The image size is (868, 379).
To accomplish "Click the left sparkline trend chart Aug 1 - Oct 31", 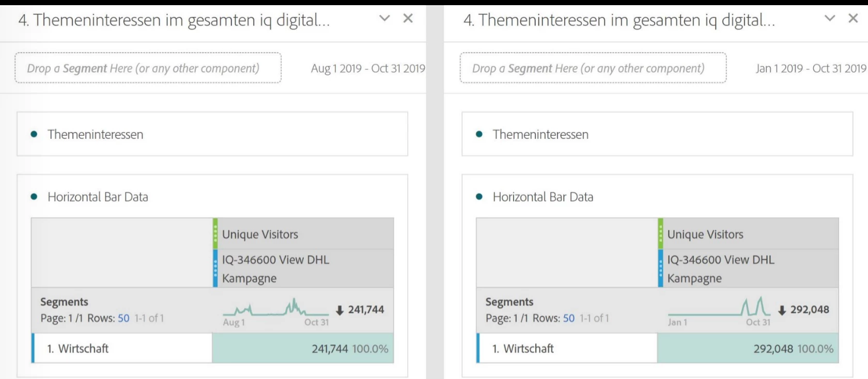I will [x=276, y=308].
